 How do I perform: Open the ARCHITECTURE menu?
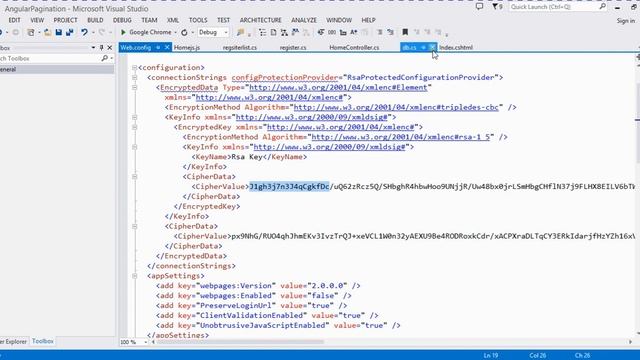click(260, 20)
